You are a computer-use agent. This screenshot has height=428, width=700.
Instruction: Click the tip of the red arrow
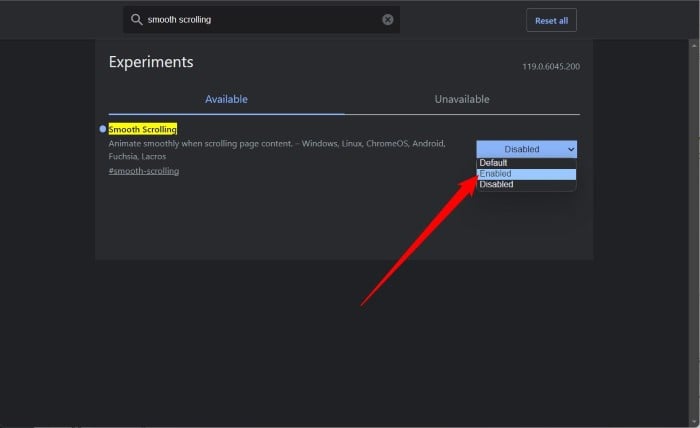coord(473,180)
